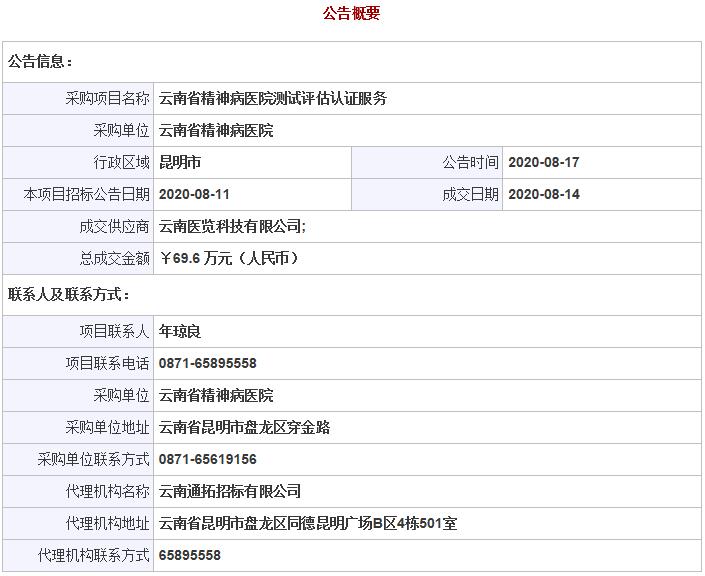This screenshot has width=705, height=576.
Task: Click the 代理机构地址 label
Action: click(x=107, y=523)
